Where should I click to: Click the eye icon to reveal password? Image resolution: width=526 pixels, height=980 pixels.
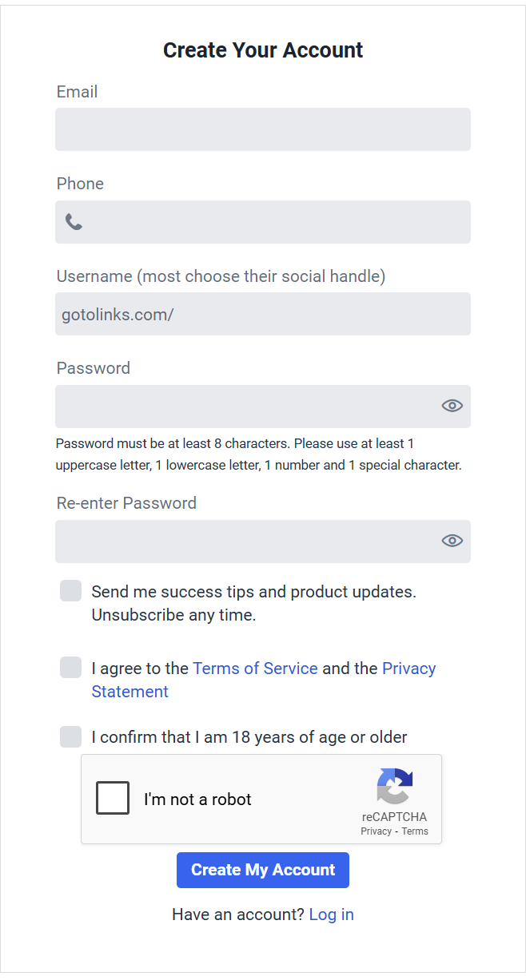click(x=451, y=406)
